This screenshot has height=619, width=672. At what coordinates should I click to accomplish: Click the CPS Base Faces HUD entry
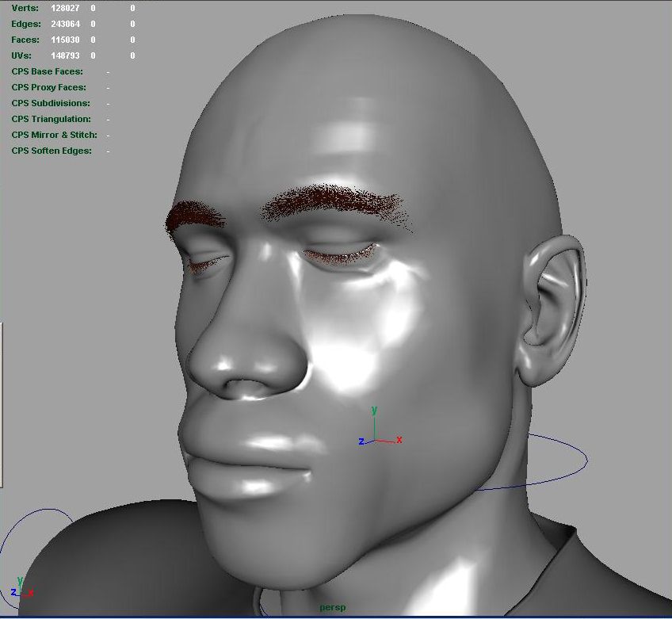tap(47, 71)
